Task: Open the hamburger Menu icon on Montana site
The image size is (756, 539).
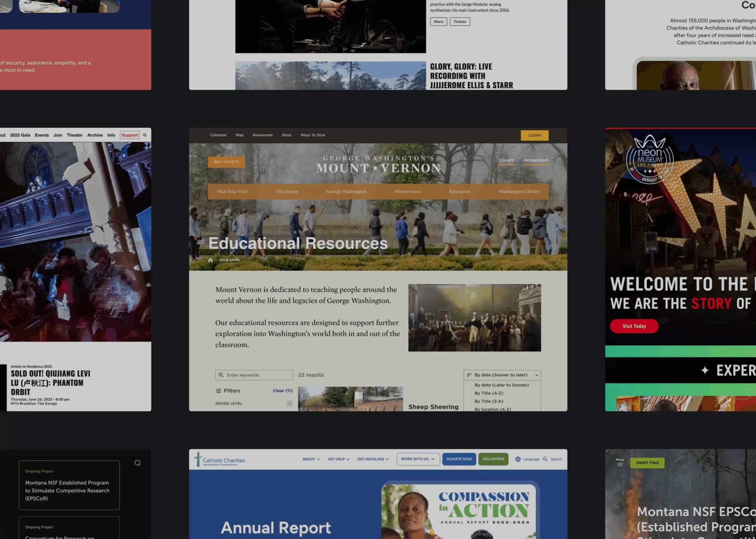Action: pyautogui.click(x=620, y=465)
